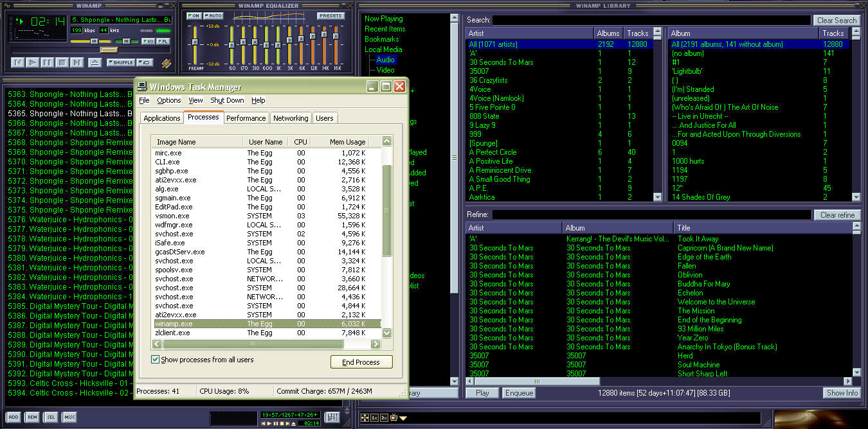Click the End Process button
Viewport: 868px width, 429px height.
[x=361, y=362]
